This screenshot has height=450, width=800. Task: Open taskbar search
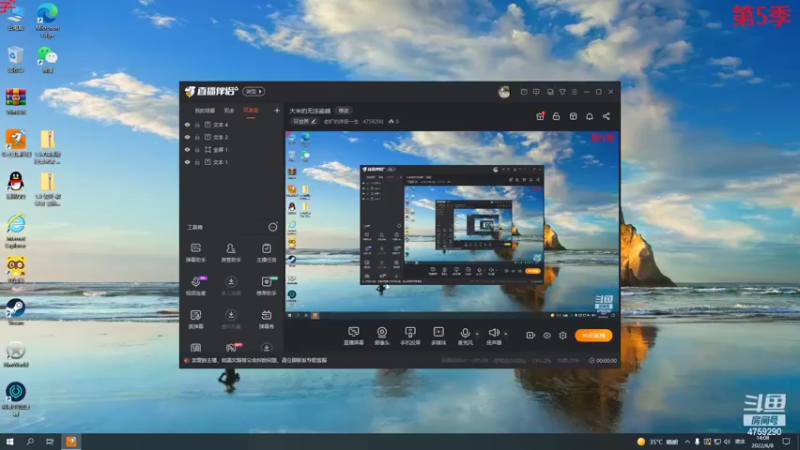(x=30, y=441)
